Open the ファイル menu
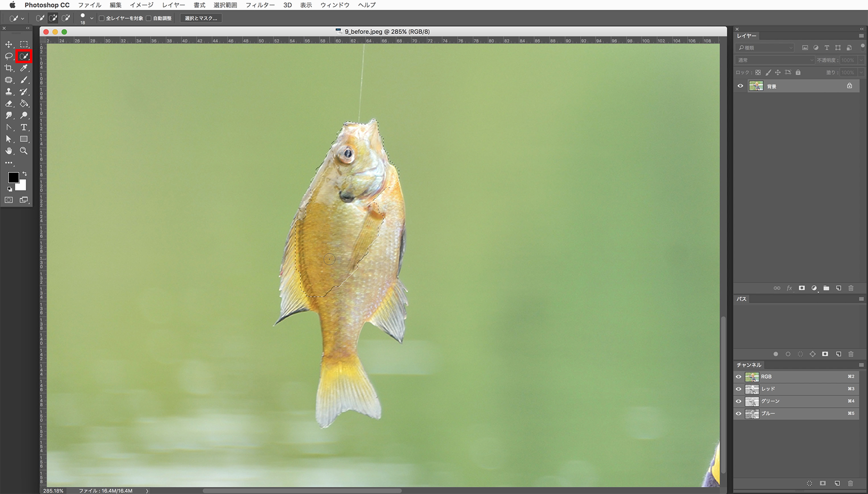 click(x=90, y=5)
